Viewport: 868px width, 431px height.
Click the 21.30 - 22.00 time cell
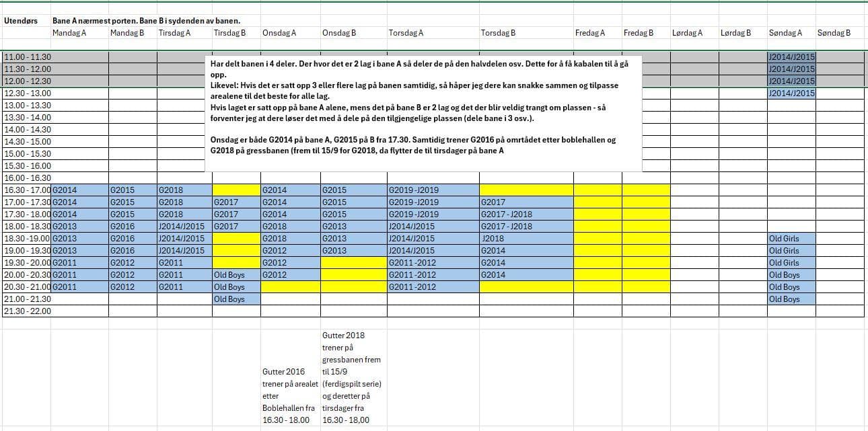(x=27, y=311)
